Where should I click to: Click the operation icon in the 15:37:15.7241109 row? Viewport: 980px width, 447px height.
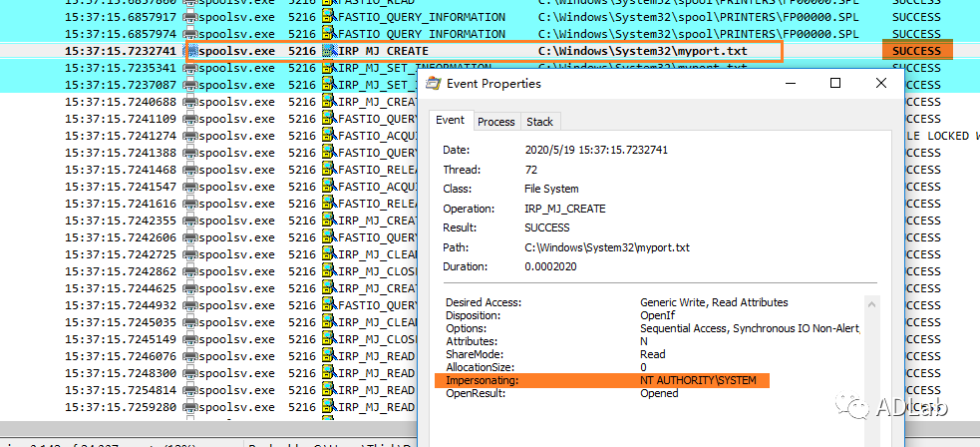click(328, 119)
